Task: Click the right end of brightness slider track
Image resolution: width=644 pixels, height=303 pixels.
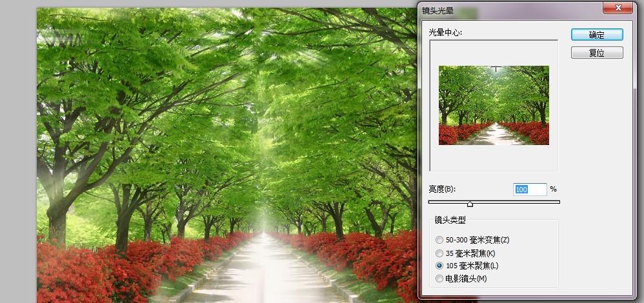Action: 558,202
